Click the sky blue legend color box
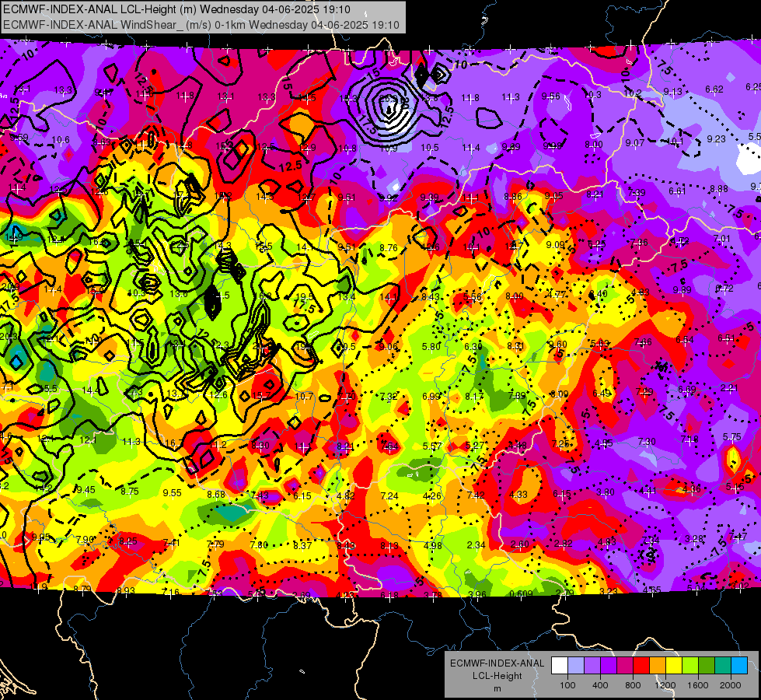 tap(740, 666)
